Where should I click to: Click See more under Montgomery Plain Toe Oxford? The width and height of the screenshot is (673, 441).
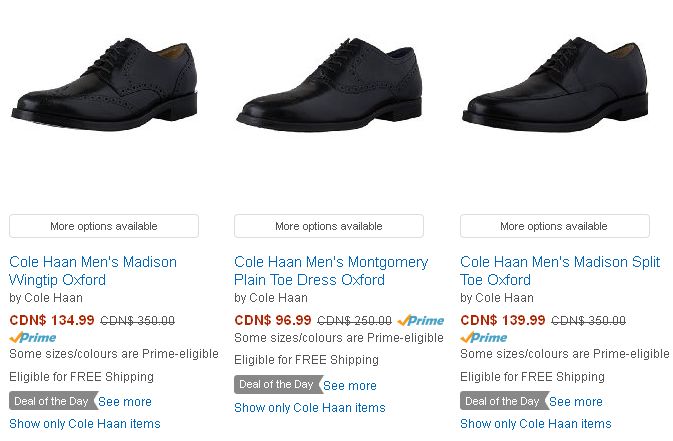350,386
